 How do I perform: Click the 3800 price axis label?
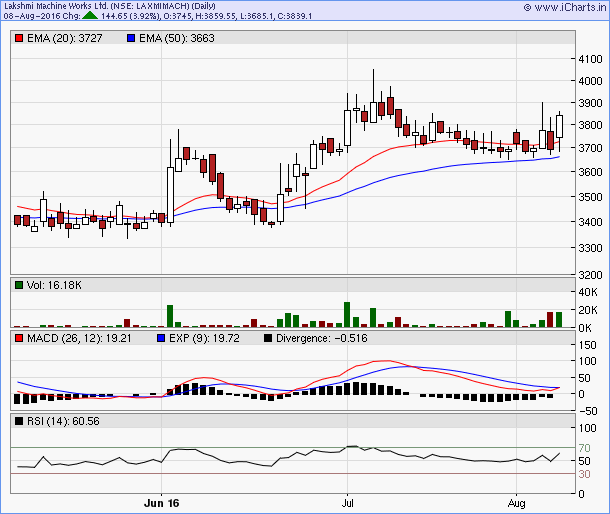tap(590, 125)
